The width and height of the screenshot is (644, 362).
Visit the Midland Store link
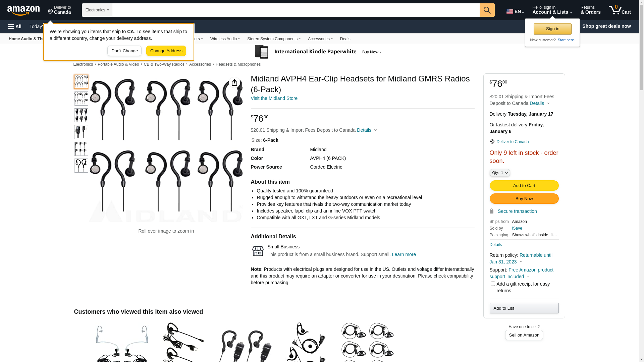click(x=274, y=98)
